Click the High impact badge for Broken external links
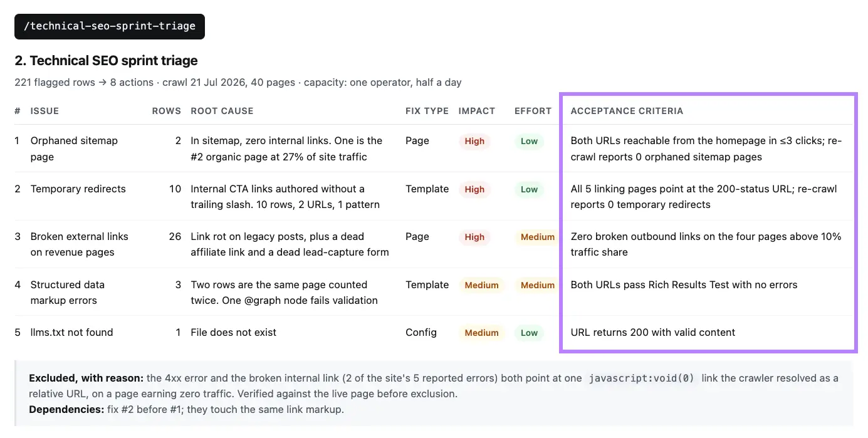The height and width of the screenshot is (438, 868). coord(474,237)
